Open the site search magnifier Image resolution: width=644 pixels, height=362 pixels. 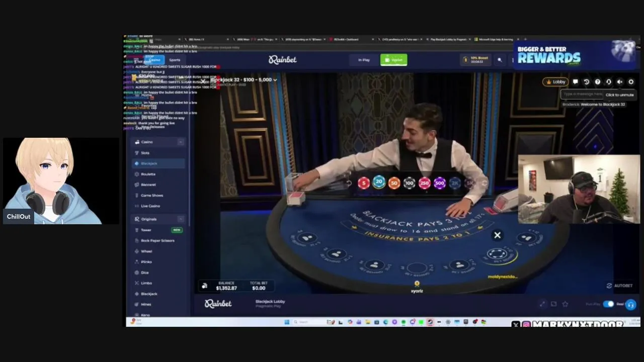pos(500,60)
